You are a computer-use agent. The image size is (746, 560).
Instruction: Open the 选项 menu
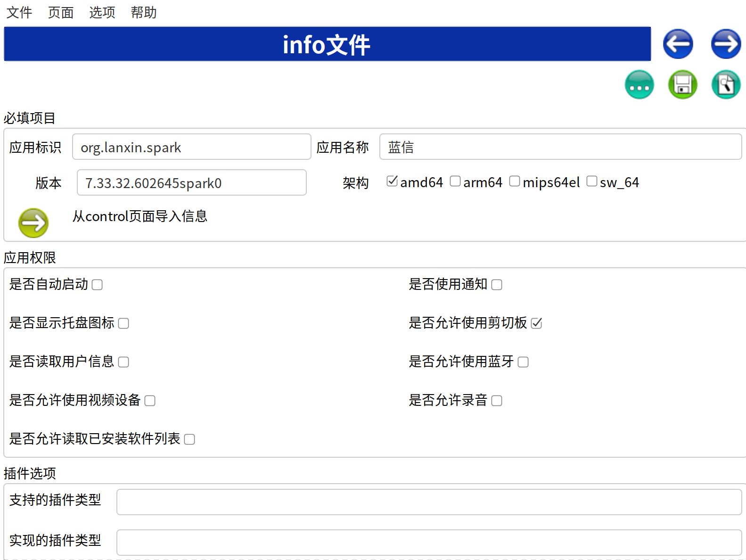tap(102, 12)
